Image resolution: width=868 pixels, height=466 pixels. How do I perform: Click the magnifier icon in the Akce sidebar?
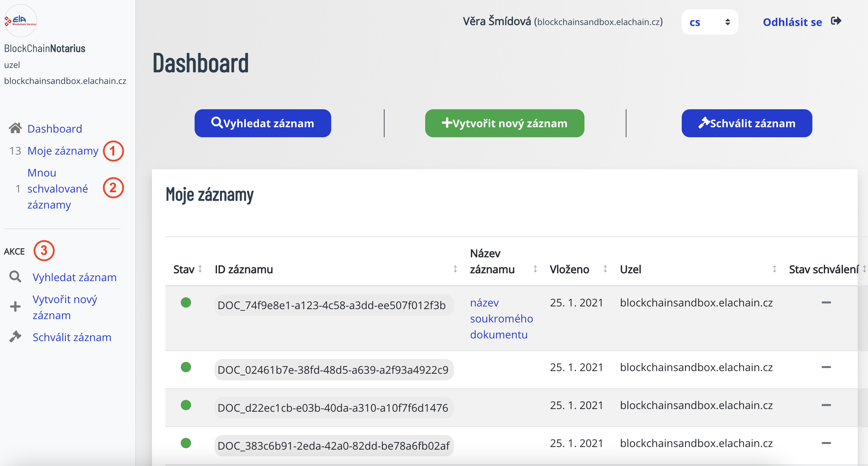point(15,277)
